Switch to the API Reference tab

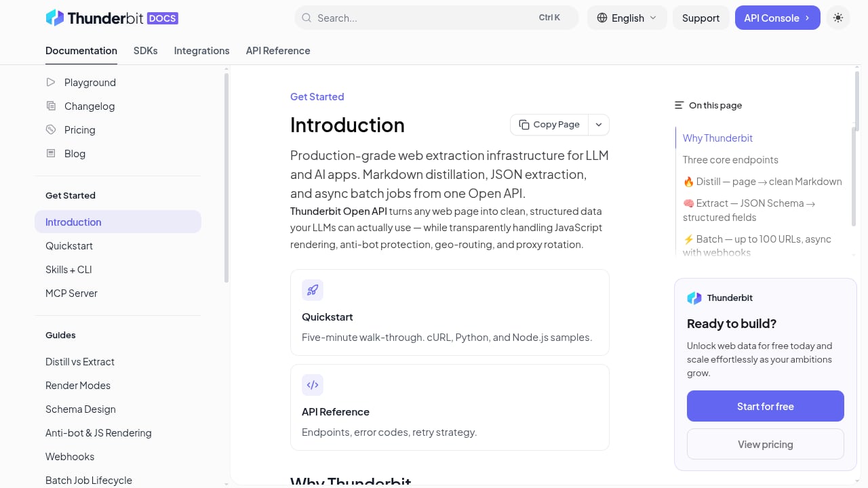click(x=278, y=51)
